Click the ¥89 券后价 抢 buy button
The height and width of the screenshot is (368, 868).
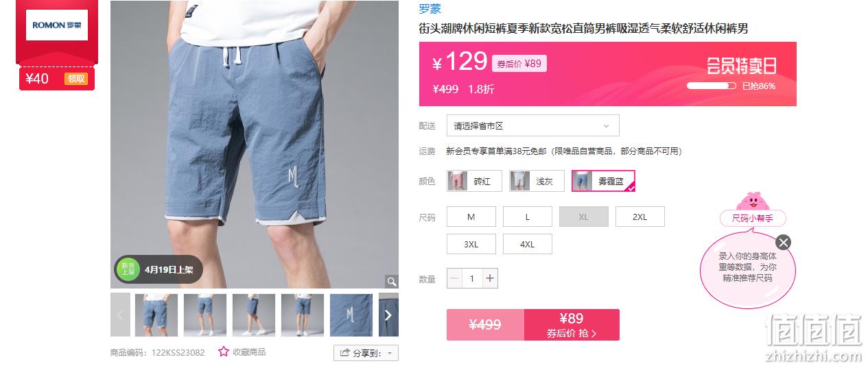(572, 325)
